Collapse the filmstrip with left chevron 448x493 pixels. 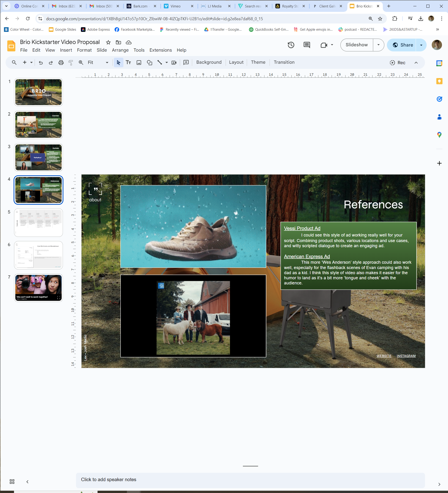(27, 482)
